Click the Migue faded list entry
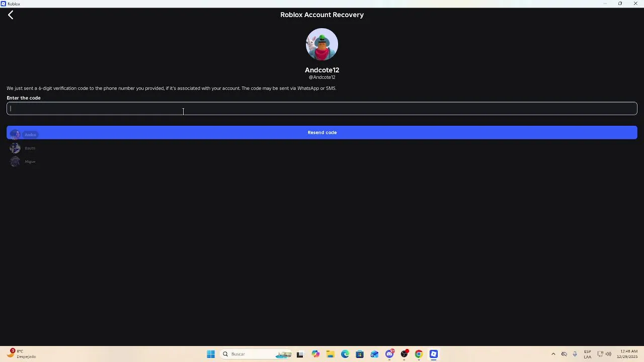Image resolution: width=644 pixels, height=362 pixels. (x=23, y=161)
